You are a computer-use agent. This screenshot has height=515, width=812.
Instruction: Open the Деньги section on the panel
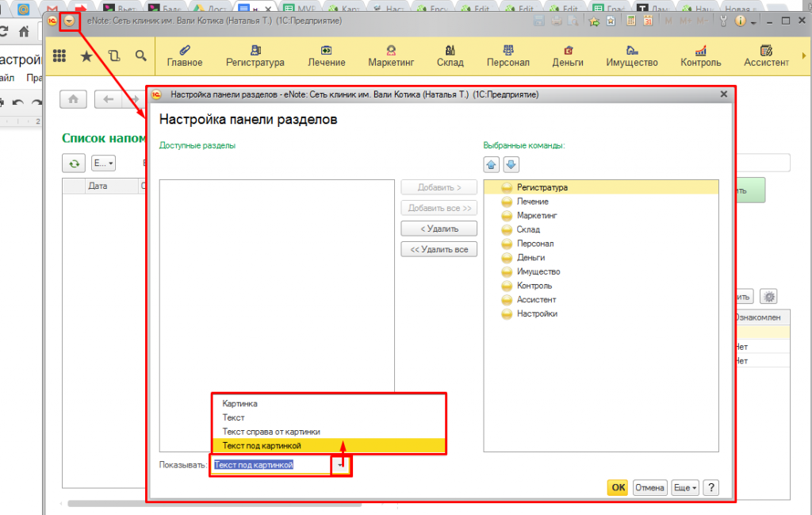tap(568, 56)
